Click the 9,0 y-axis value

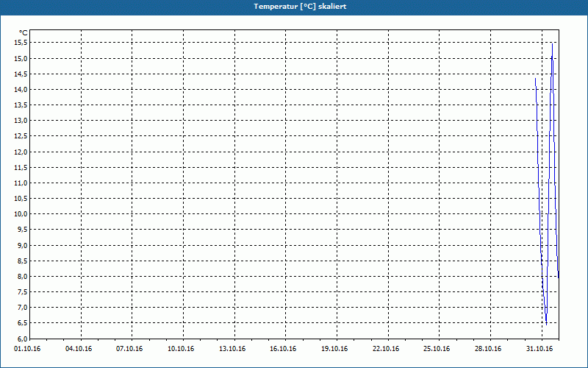click(x=23, y=246)
